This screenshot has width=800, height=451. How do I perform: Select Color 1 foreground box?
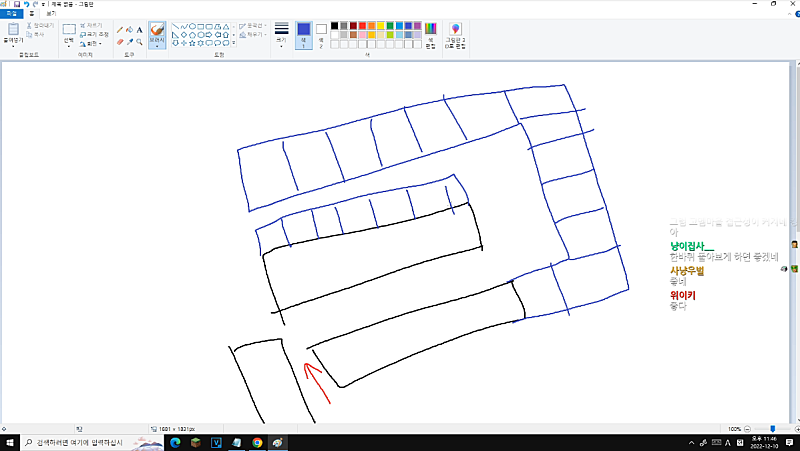coord(304,34)
